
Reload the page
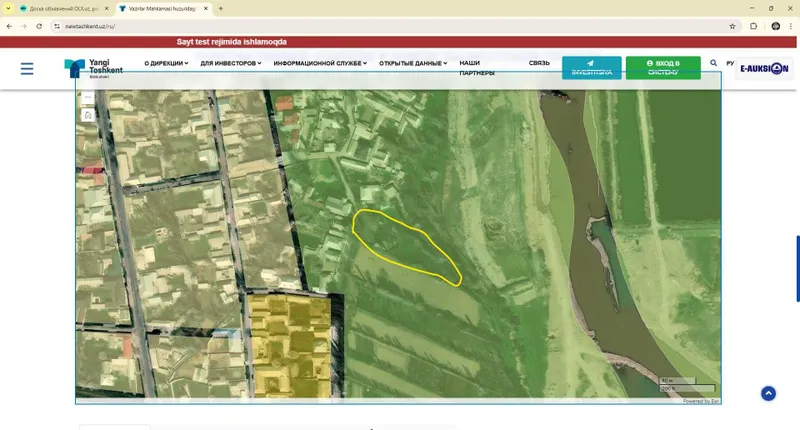tap(39, 26)
